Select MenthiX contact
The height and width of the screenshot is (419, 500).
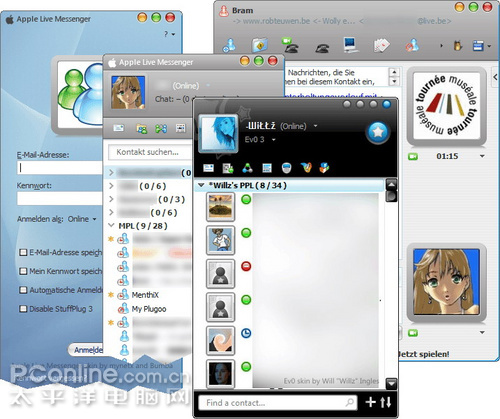(145, 295)
